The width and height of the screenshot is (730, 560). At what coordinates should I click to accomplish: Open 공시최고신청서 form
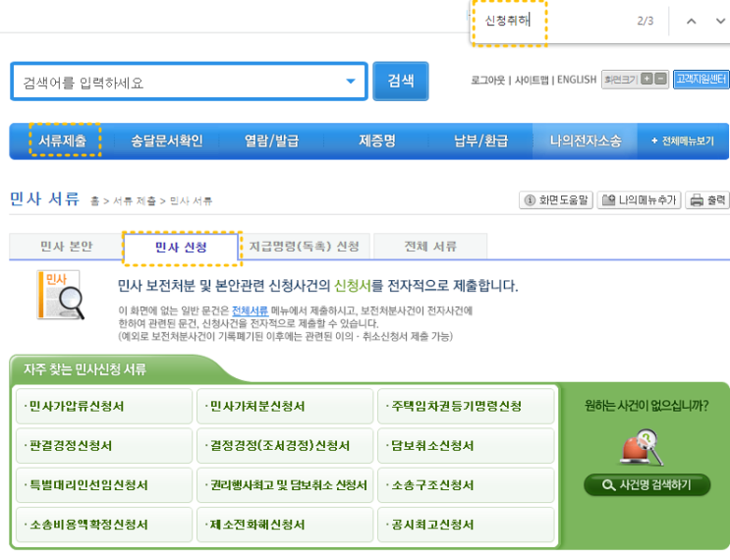(x=466, y=525)
